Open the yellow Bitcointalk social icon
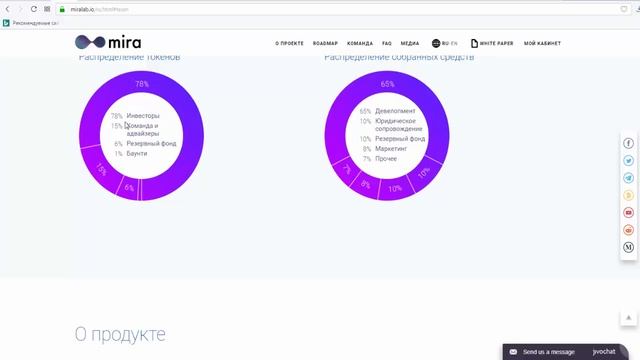This screenshot has height=360, width=640. click(x=629, y=196)
